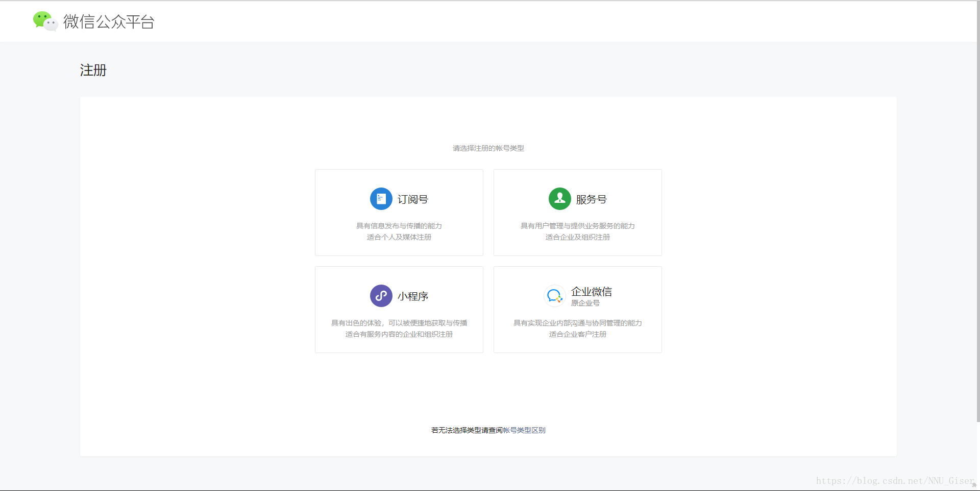
Task: Open the 帐号类型区别 help link
Action: [x=524, y=430]
